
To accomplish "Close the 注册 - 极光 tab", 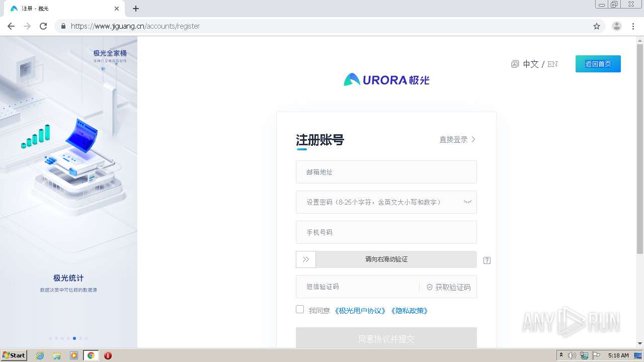I will pyautogui.click(x=117, y=9).
